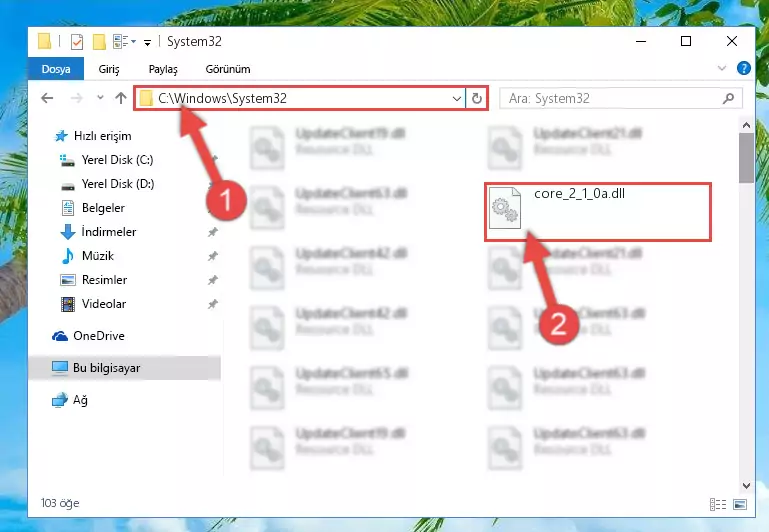Click the core_2_1_0a.dll gear file icon
769x532 pixels.
[x=505, y=208]
